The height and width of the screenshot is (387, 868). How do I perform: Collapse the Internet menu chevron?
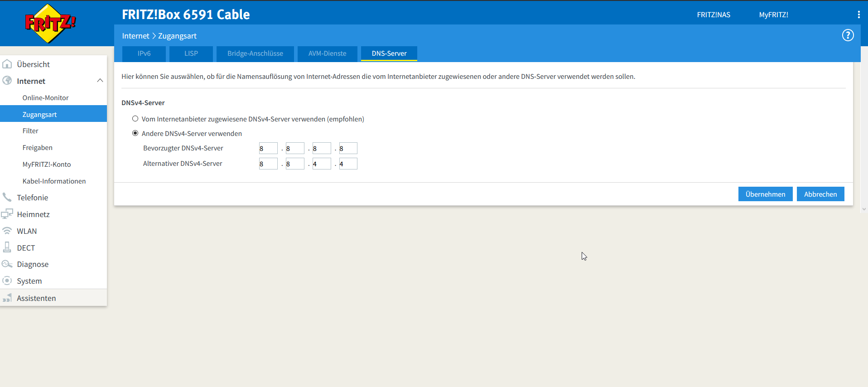point(100,81)
